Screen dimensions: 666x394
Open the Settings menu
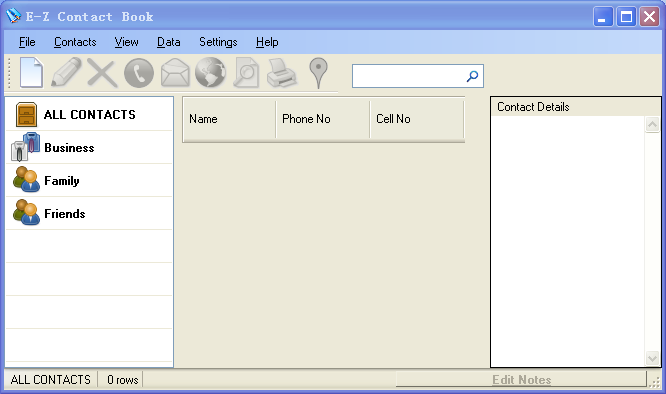coord(218,42)
